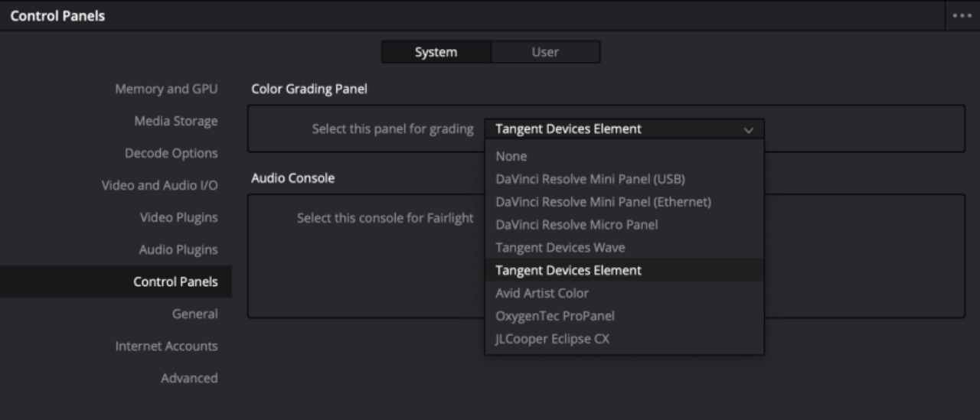Select Tangent Devices Wave option
This screenshot has width=980, height=420.
click(560, 248)
